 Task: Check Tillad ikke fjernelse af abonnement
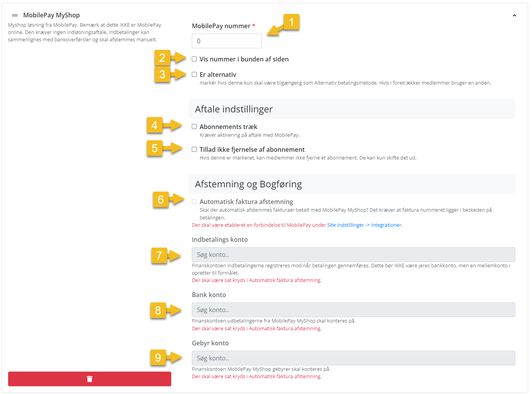point(194,149)
